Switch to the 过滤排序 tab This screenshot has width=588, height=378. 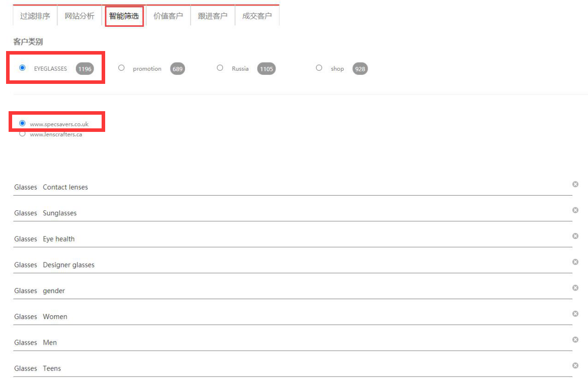click(x=35, y=16)
